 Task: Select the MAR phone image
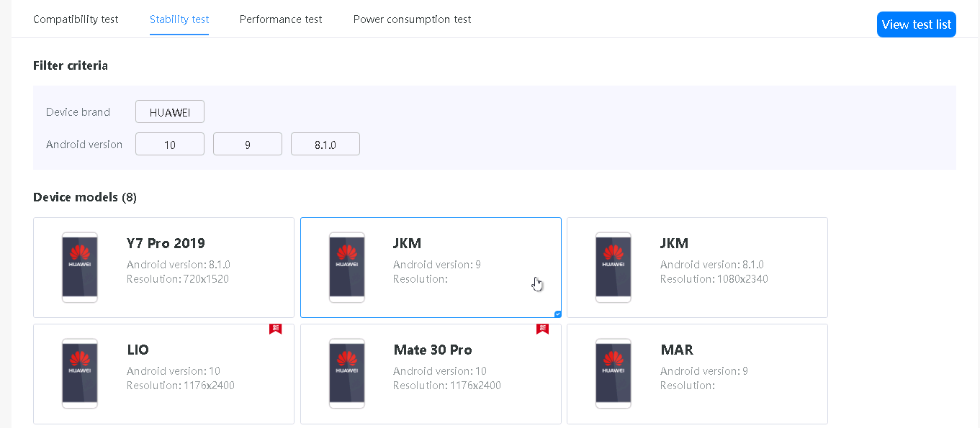point(613,373)
